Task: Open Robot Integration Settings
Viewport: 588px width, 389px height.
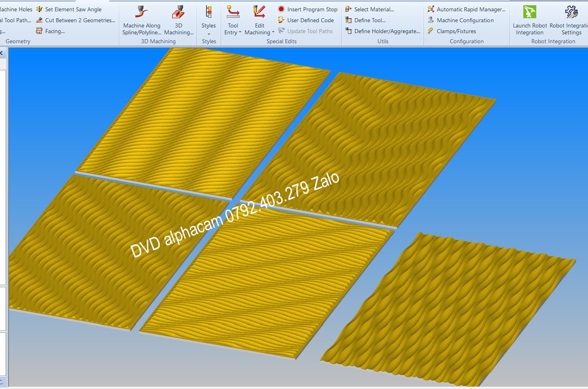Action: coord(571,21)
